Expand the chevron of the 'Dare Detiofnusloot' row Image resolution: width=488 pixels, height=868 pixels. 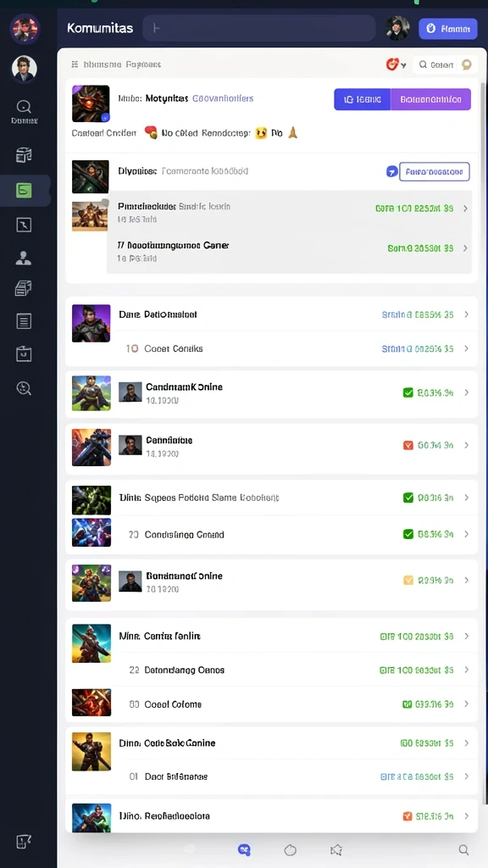click(x=467, y=314)
